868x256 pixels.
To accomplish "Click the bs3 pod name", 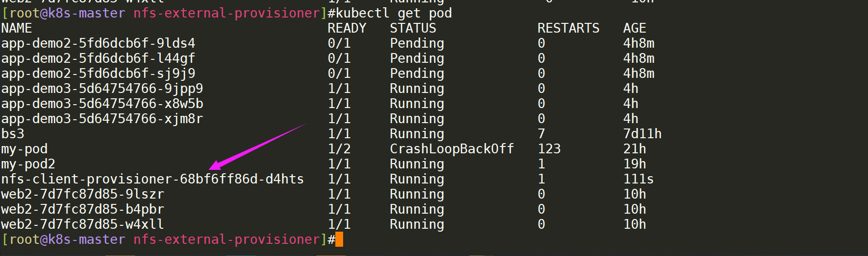I will click(13, 134).
